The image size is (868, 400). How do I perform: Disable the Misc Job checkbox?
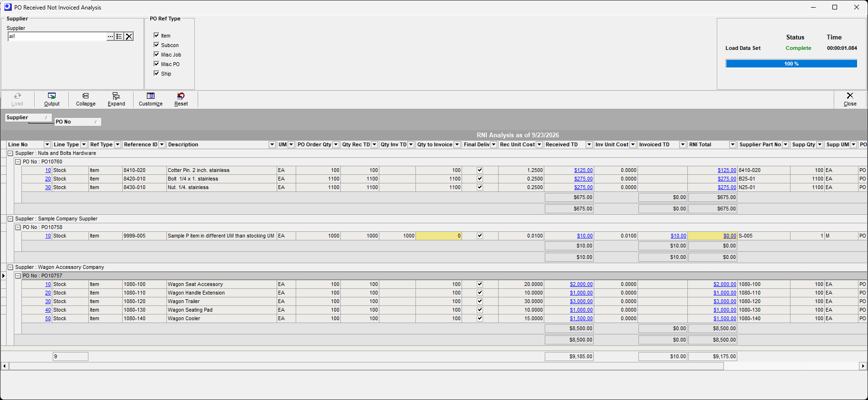click(156, 54)
